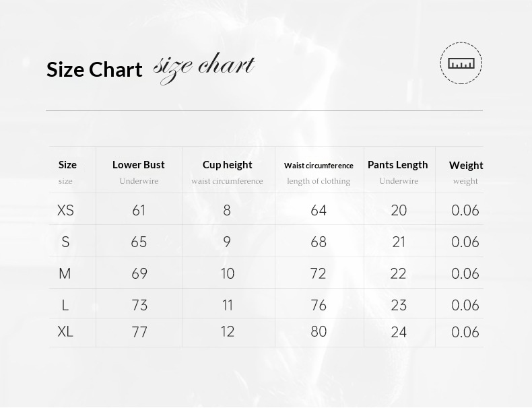The width and height of the screenshot is (532, 408).
Task: Click the Size column header
Action: 67,164
